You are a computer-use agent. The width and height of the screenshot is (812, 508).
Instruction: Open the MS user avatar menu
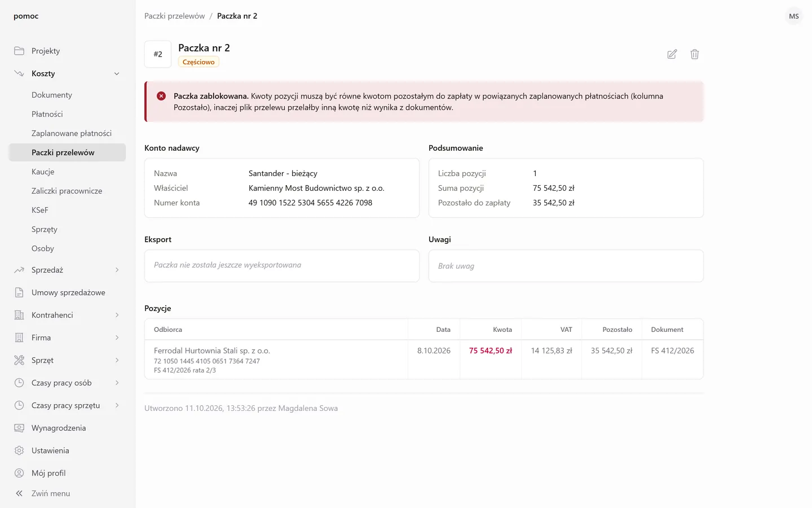[x=794, y=16]
